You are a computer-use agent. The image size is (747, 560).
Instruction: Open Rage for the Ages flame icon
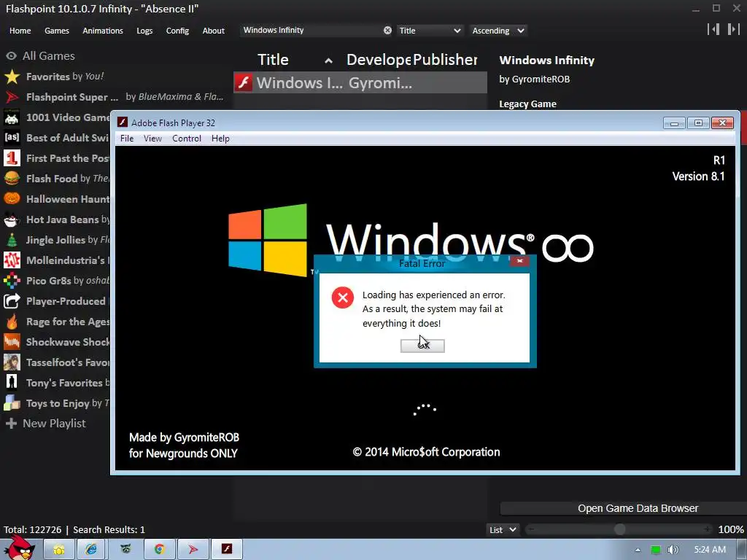point(12,322)
